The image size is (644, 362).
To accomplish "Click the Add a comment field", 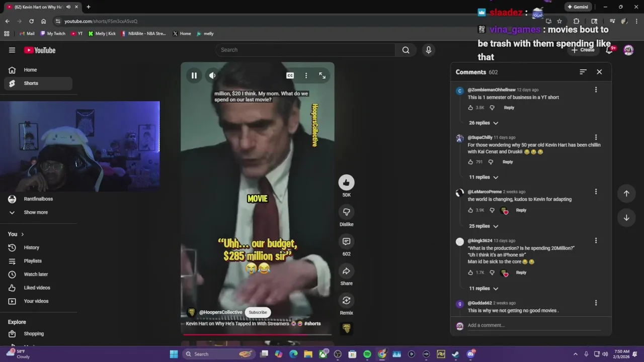I will click(534, 325).
